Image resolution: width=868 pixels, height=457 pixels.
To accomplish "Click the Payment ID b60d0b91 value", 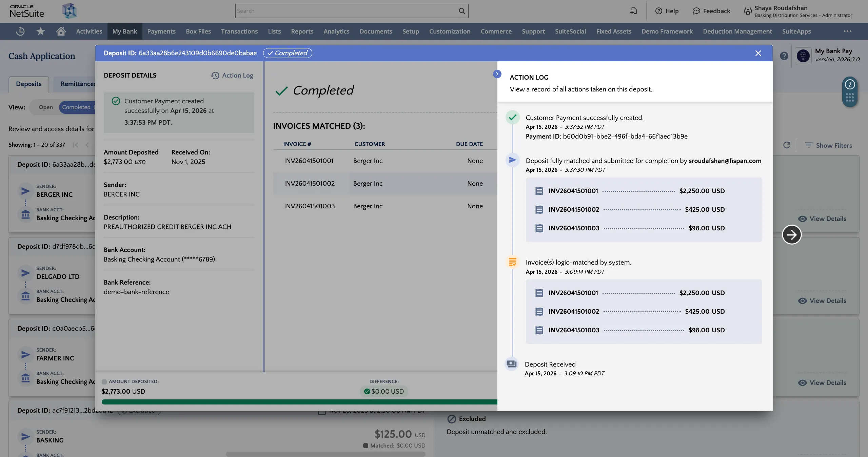I will tap(625, 136).
